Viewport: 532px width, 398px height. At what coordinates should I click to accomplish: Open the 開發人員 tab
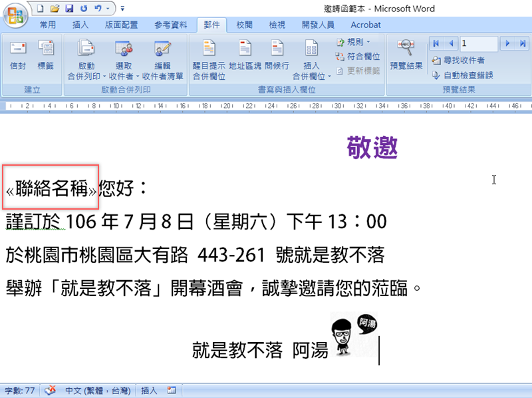tap(318, 25)
